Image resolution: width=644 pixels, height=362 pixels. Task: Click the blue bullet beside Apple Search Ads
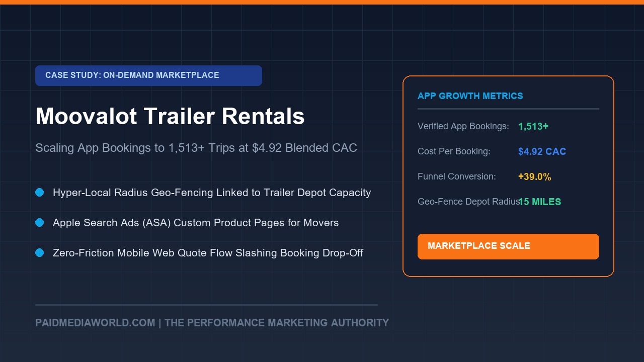tap(40, 223)
